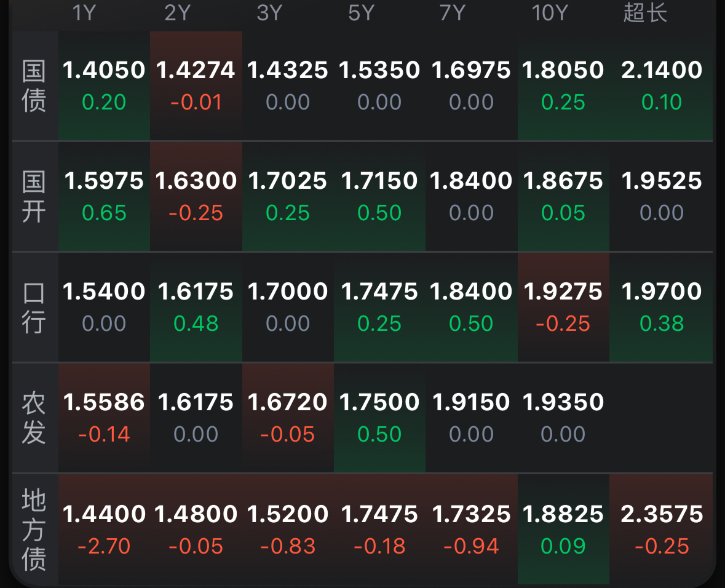Select the 5Y column header
This screenshot has height=588, width=725.
[x=361, y=12]
